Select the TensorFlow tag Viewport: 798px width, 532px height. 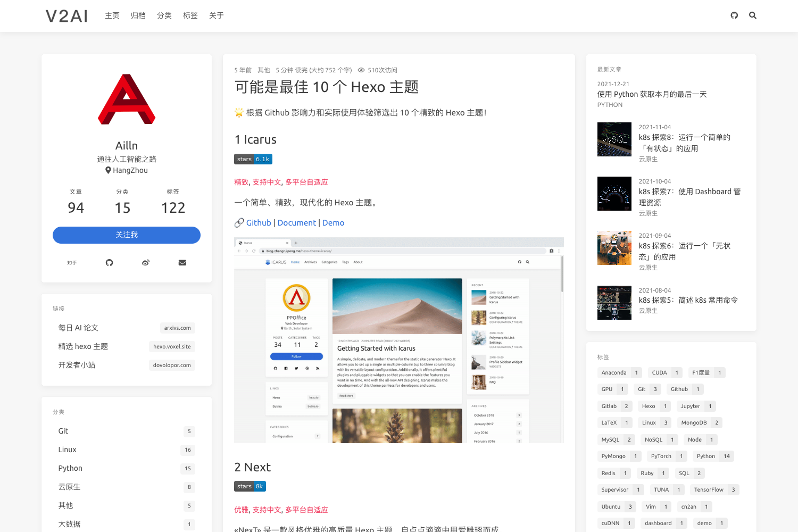pyautogui.click(x=714, y=490)
